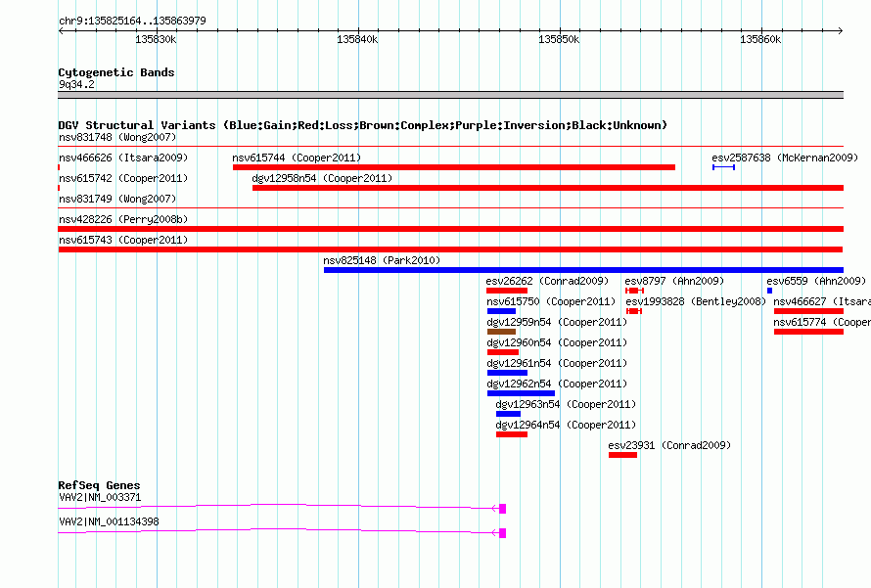Screen dimensions: 871x588
Task: Open the nsv825148 (Park2010) label
Action: pos(382,260)
